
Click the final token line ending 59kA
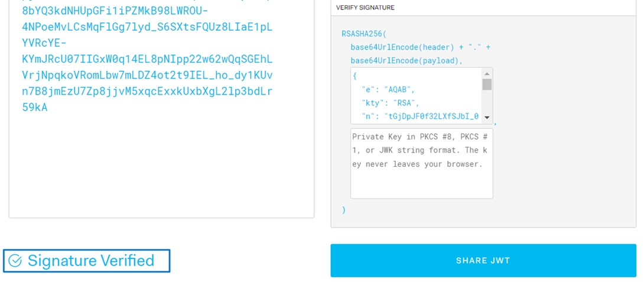point(35,108)
